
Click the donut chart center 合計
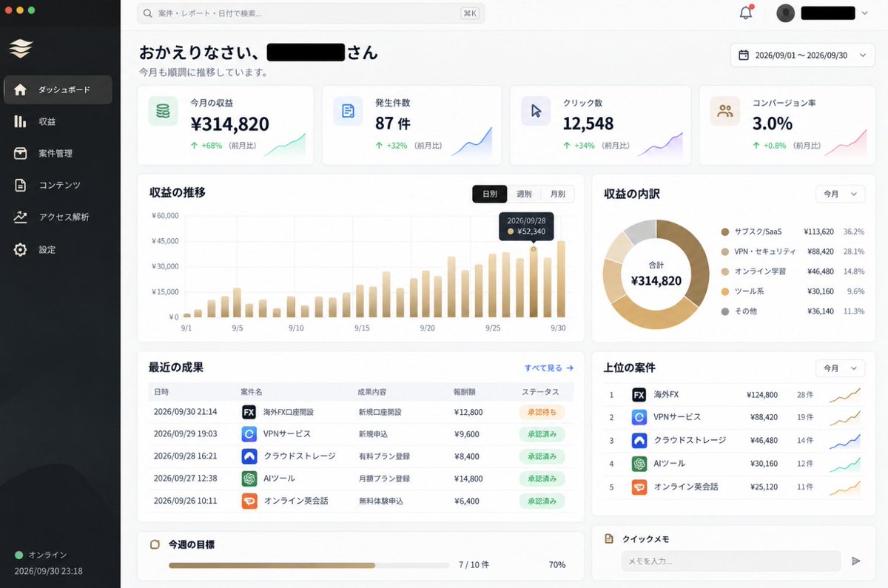pos(656,274)
